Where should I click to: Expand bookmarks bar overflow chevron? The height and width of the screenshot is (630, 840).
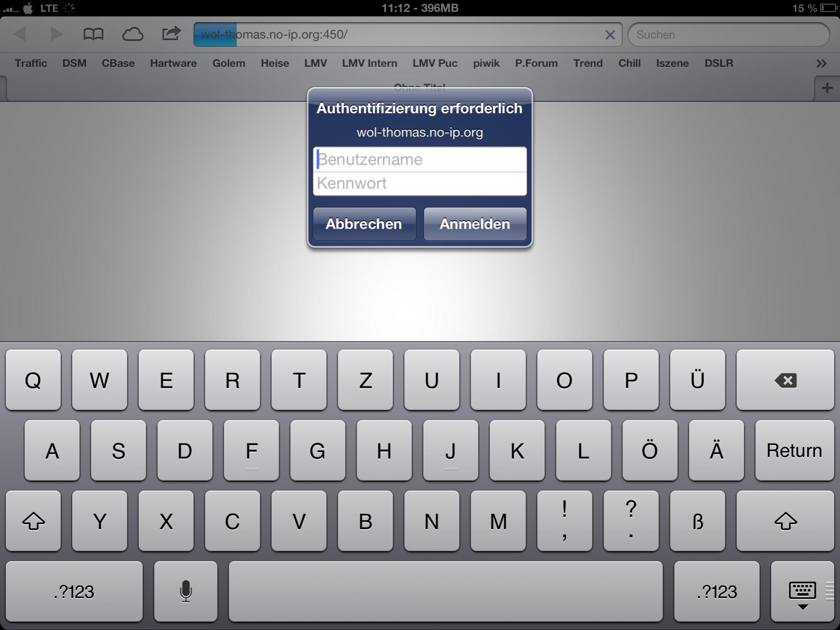coord(821,64)
